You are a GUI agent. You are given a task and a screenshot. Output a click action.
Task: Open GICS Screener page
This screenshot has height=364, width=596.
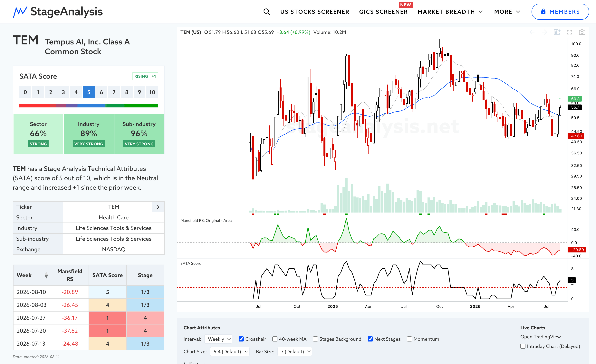(x=383, y=12)
